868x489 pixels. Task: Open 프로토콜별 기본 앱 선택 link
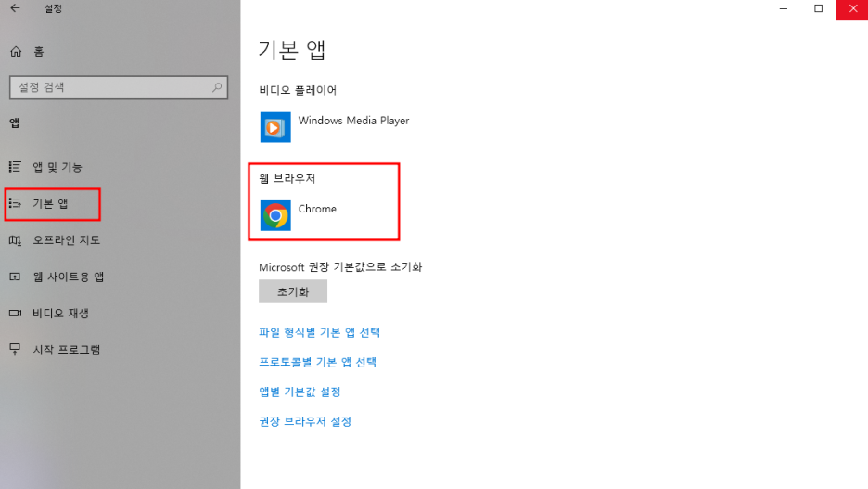pyautogui.click(x=318, y=362)
